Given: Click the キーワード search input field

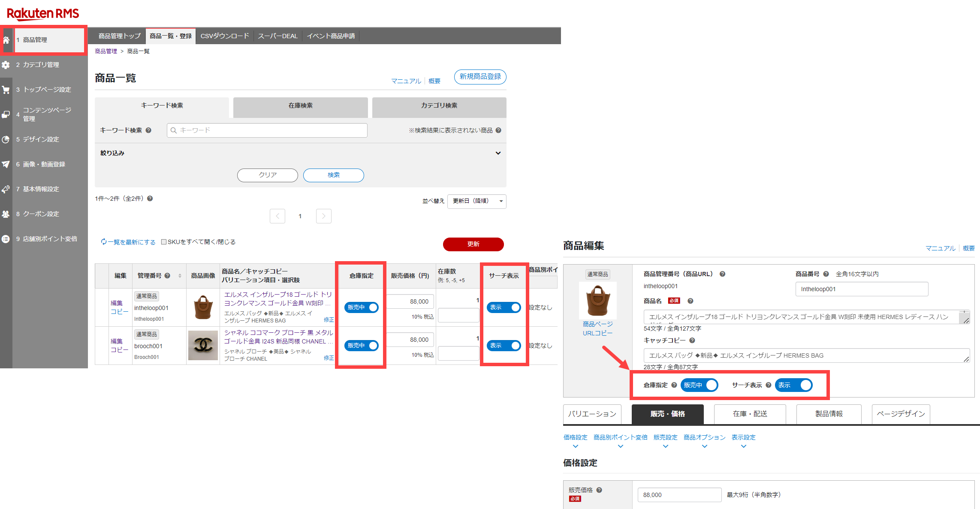Looking at the screenshot, I should 267,130.
